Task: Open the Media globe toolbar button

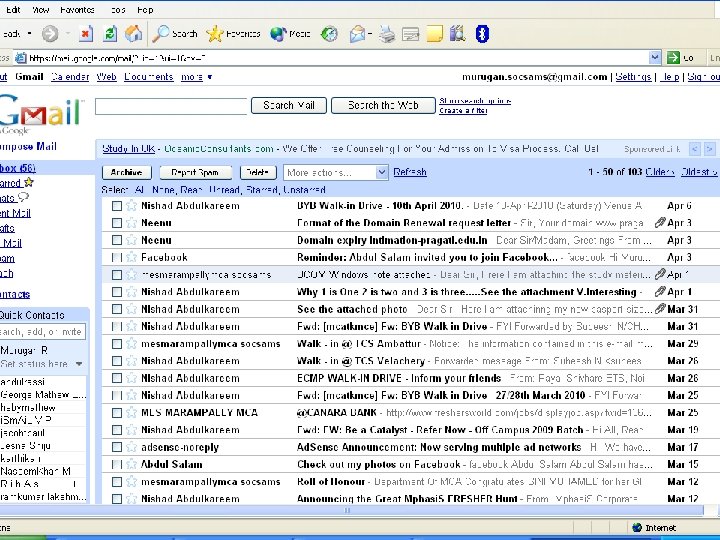Action: click(290, 34)
